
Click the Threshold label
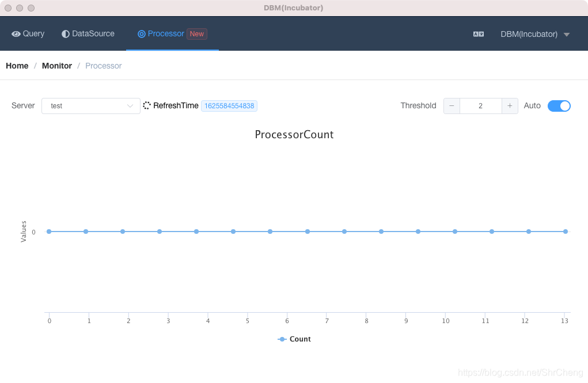[418, 105]
